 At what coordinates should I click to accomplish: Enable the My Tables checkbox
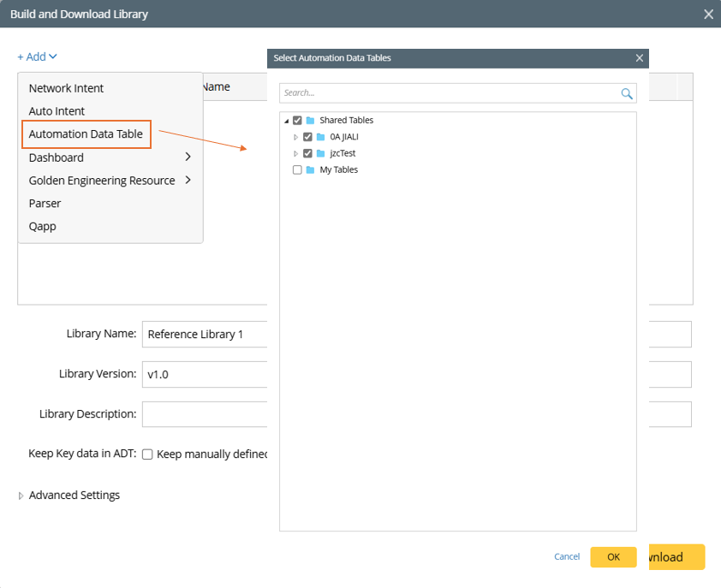297,169
